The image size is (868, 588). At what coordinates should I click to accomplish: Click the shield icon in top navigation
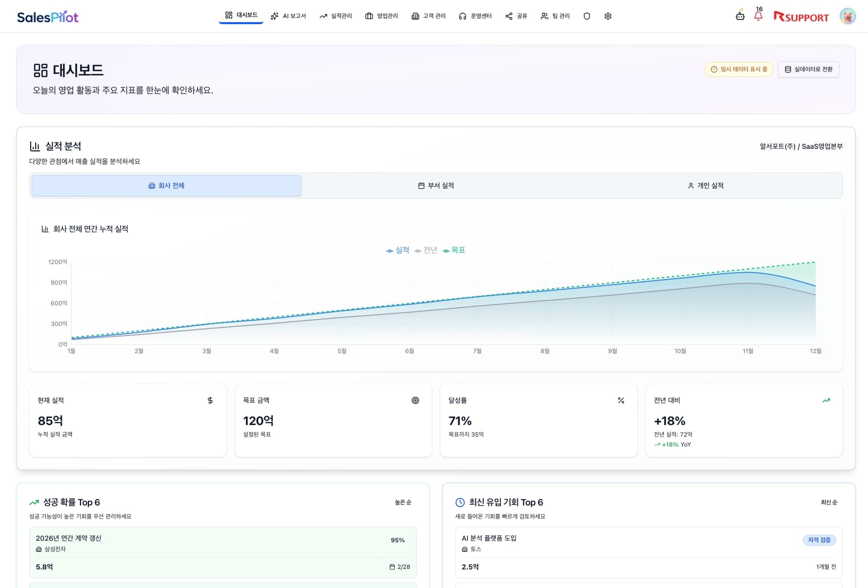586,16
